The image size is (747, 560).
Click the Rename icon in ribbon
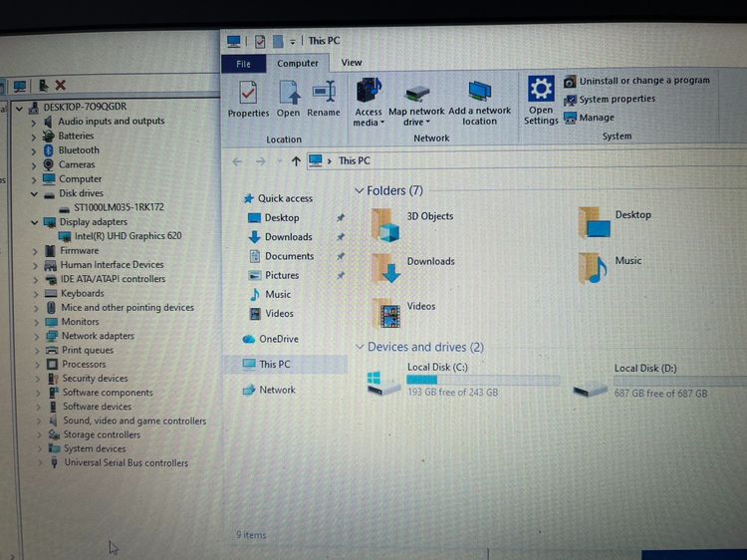(x=324, y=99)
